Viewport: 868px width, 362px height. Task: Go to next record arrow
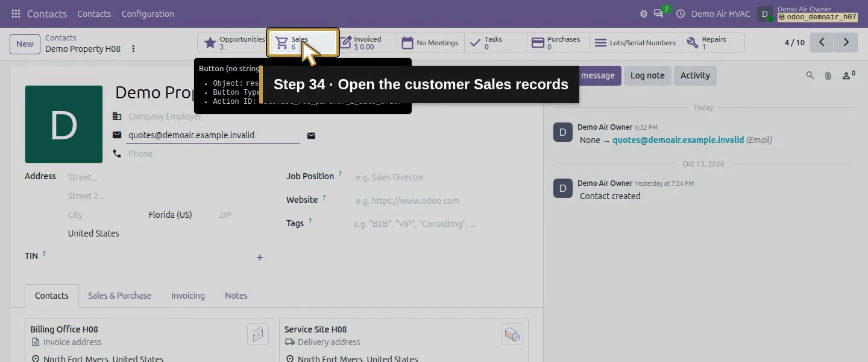point(846,42)
